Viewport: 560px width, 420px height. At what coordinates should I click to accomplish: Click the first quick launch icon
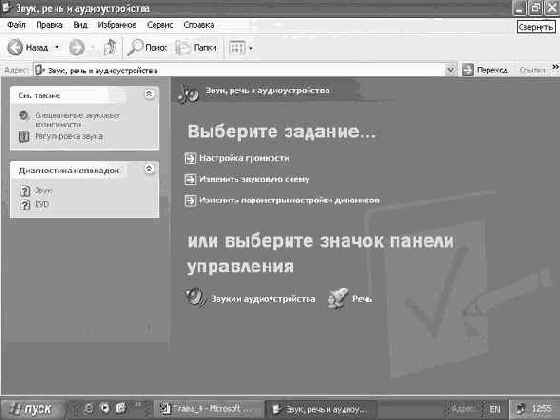coord(88,408)
